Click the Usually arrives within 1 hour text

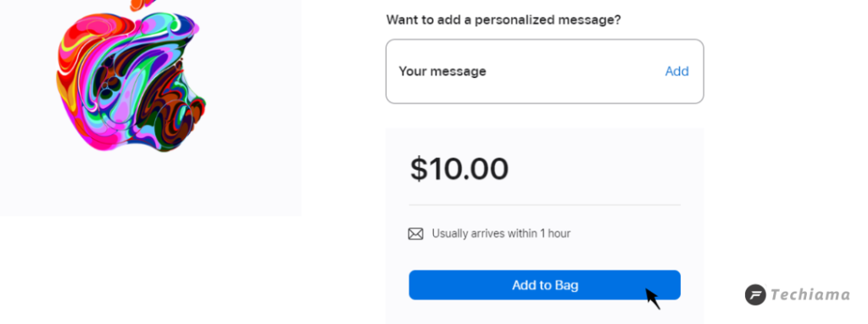click(x=501, y=234)
